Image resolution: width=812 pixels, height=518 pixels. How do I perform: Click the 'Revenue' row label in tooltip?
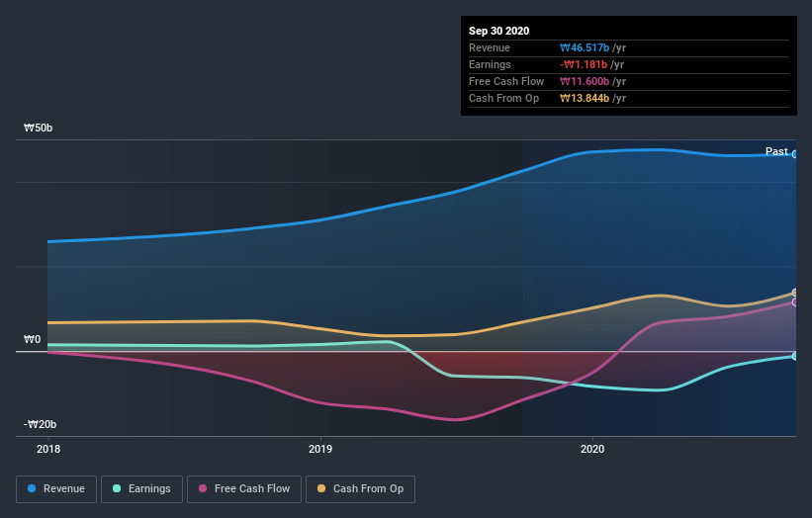(490, 48)
